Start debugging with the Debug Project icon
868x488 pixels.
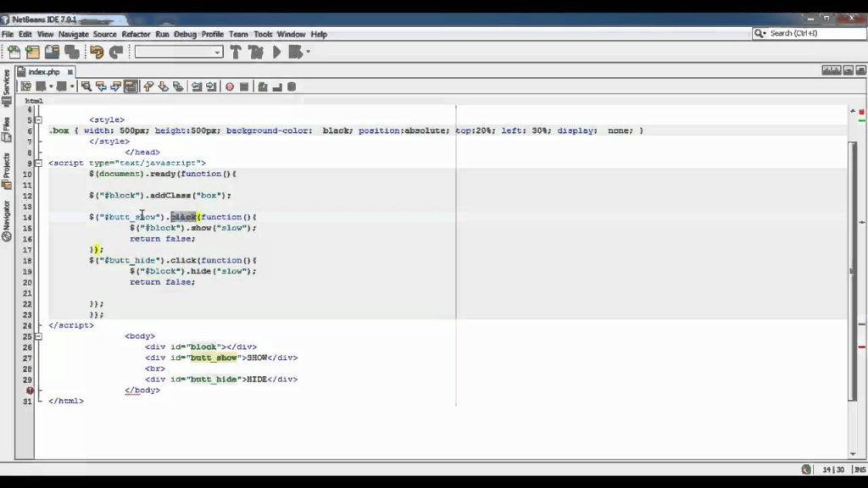point(296,52)
